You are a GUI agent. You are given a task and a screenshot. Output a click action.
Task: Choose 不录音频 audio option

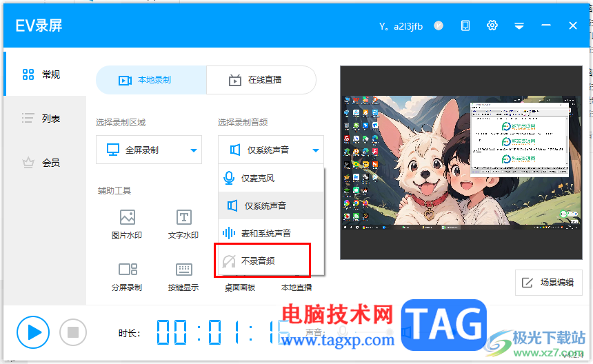click(271, 261)
